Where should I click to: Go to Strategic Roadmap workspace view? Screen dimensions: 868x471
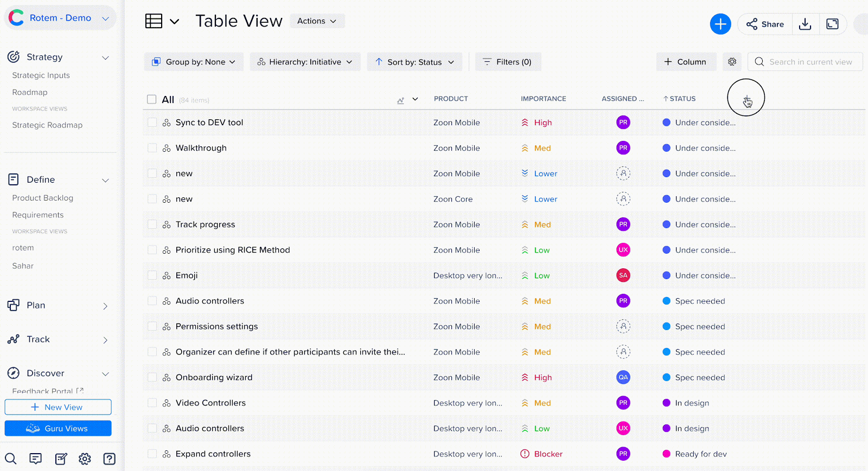tap(47, 125)
